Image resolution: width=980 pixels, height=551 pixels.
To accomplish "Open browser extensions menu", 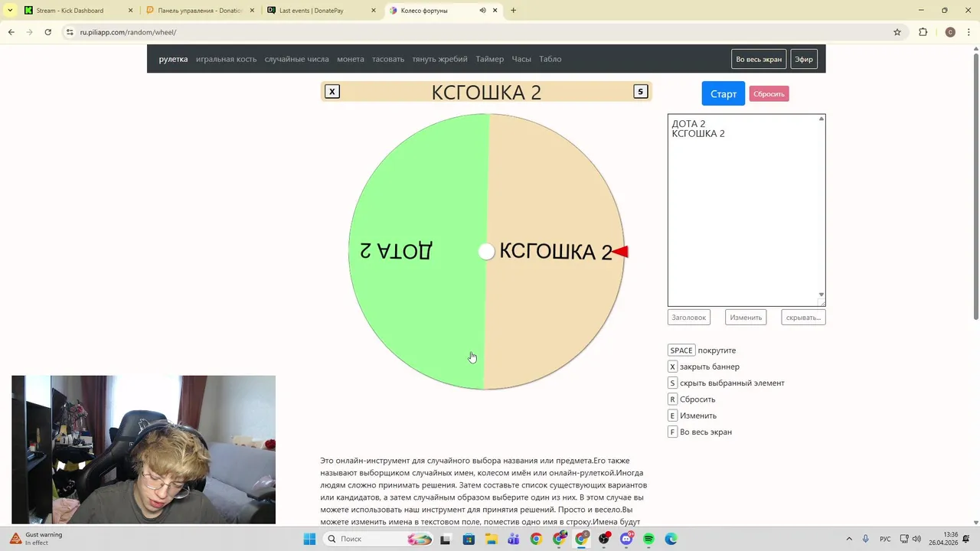I will click(923, 32).
